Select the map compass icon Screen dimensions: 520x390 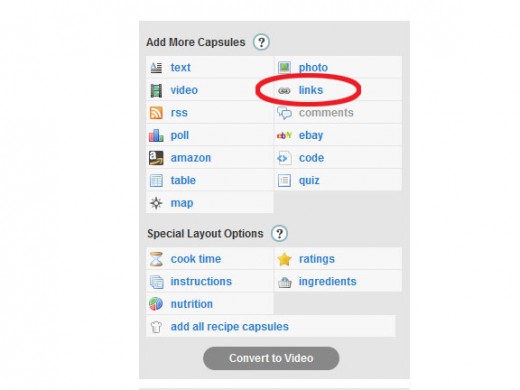(156, 203)
